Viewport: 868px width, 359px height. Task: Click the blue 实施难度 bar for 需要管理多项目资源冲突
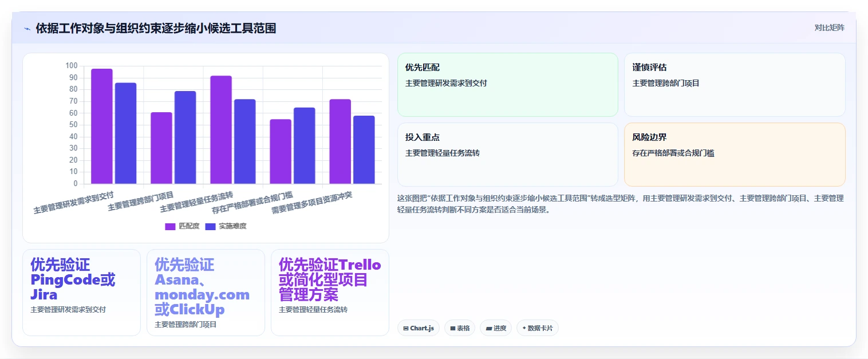(364, 150)
